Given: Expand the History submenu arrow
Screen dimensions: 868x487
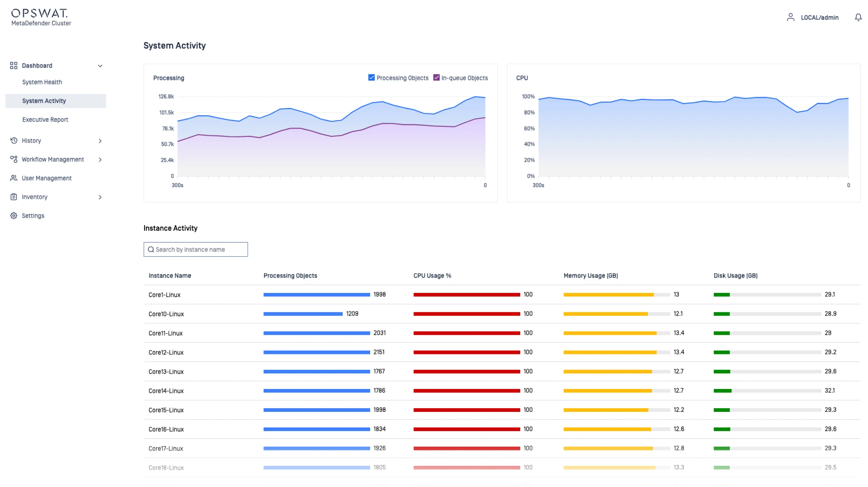Looking at the screenshot, I should pos(100,141).
